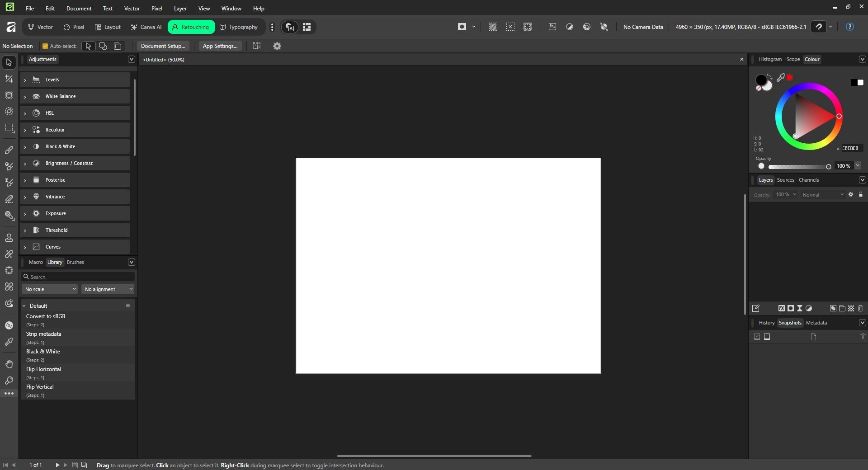Activate the Hand pan tool

click(x=9, y=364)
